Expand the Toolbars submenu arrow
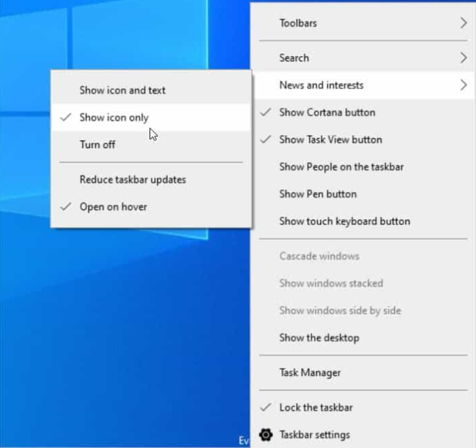 pyautogui.click(x=463, y=23)
